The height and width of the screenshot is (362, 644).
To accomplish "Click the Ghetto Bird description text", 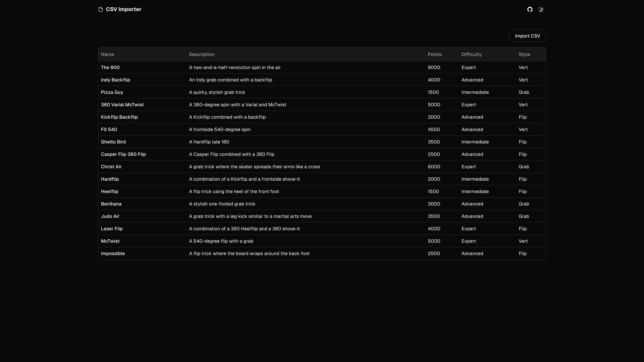I will (209, 142).
